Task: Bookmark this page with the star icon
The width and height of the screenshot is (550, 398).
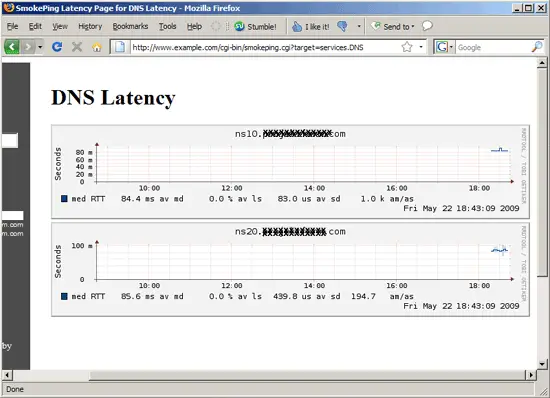Action: pos(407,47)
